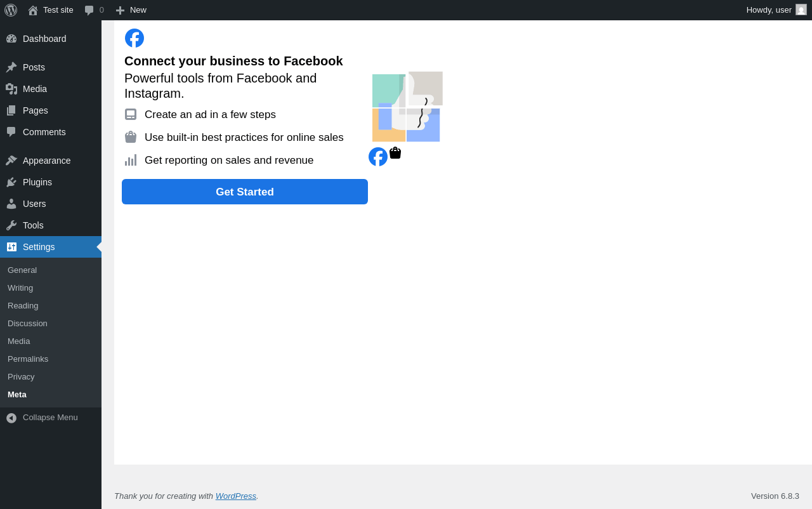Image resolution: width=812 pixels, height=509 pixels.
Task: Open the Pages menu
Action: click(51, 110)
